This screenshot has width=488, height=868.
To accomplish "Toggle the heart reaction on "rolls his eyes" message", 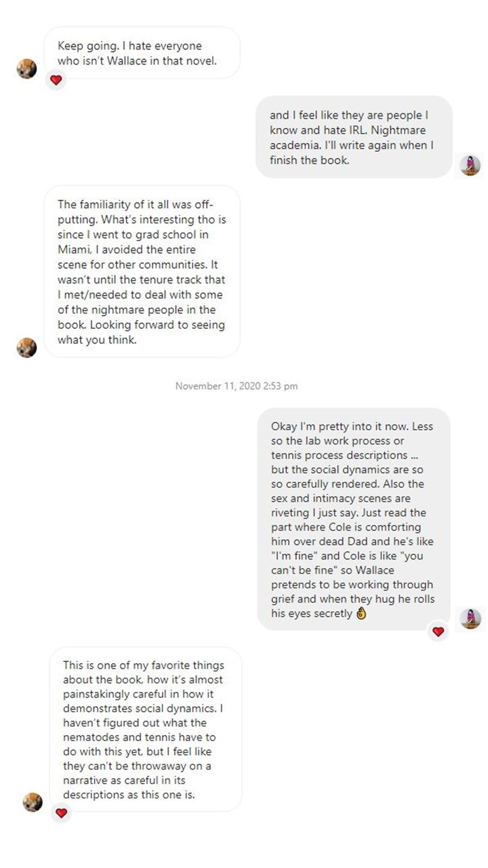I will click(438, 631).
